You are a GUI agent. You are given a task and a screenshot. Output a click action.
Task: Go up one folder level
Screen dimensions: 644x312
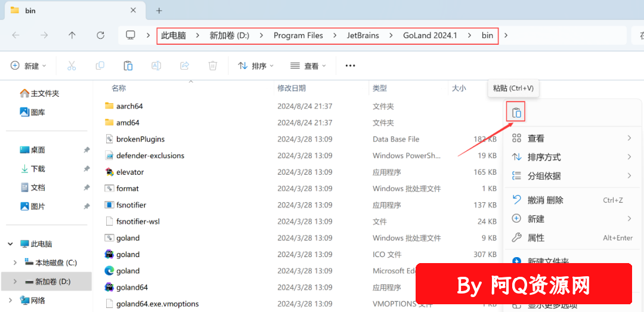pos(72,35)
